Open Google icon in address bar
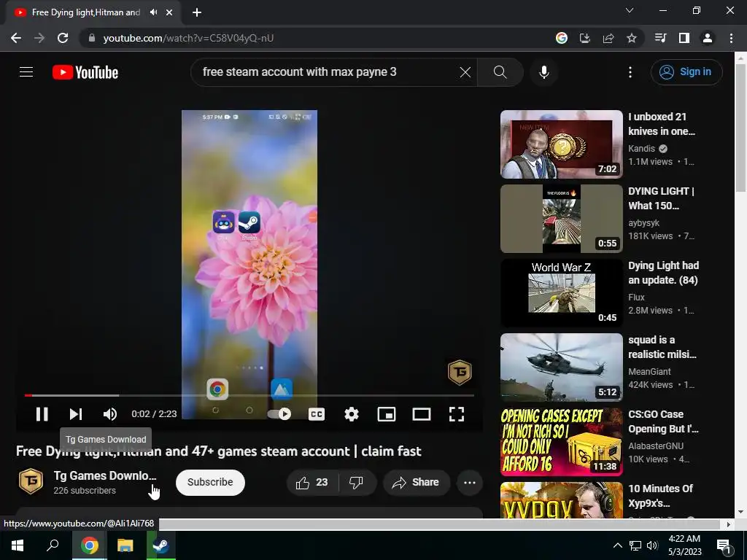Screen dimensions: 747x560 click(562, 38)
